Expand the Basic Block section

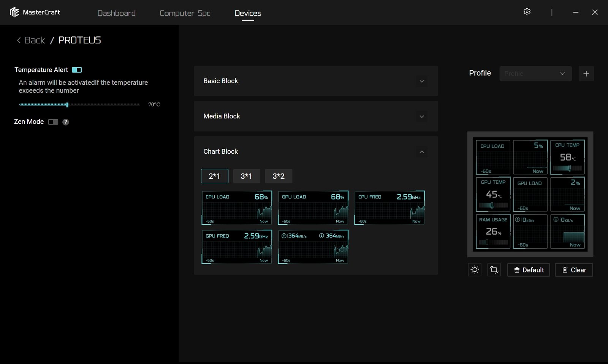[x=421, y=81]
